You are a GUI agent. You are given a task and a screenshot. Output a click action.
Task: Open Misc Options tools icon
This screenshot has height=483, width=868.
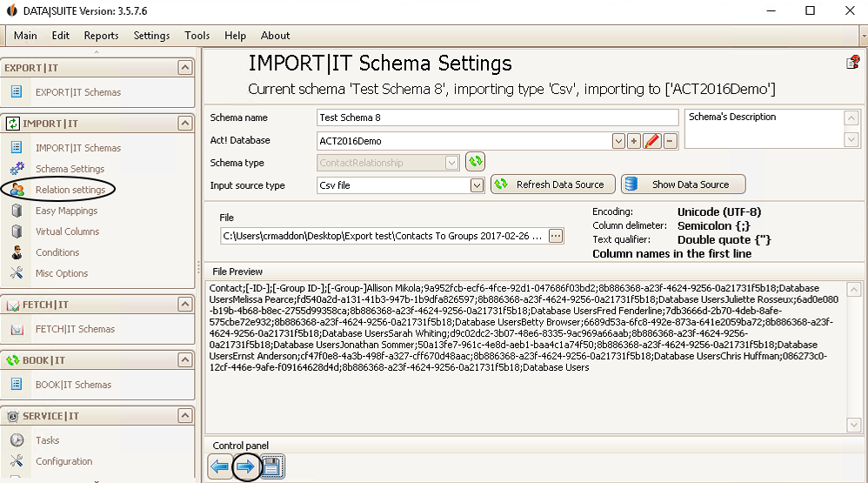coord(17,272)
